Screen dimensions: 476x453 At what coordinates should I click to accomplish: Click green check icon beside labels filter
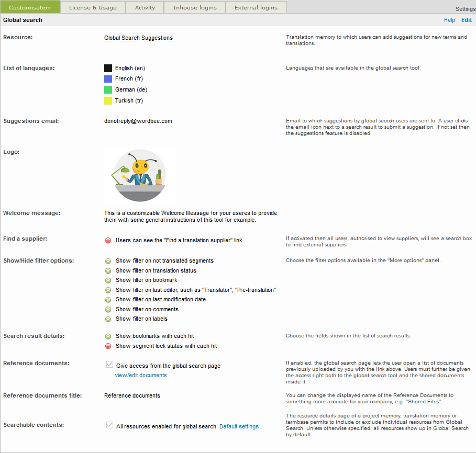pyautogui.click(x=108, y=319)
